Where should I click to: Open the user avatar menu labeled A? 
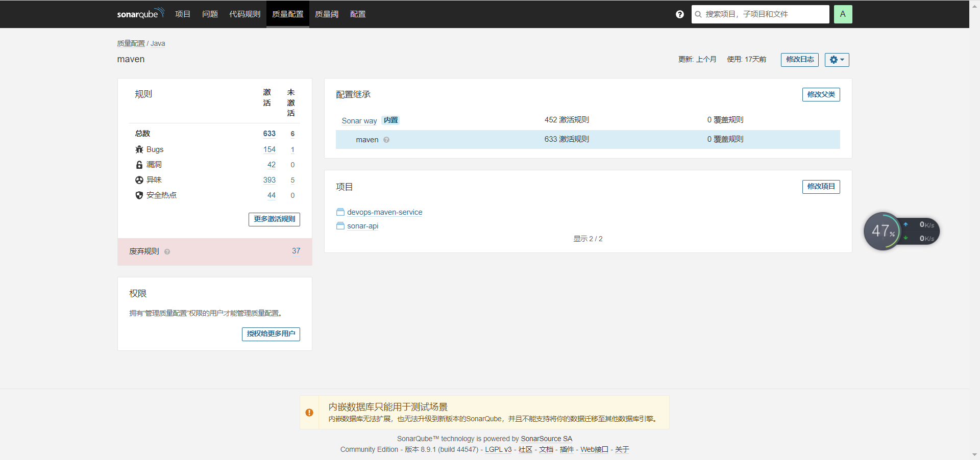[842, 14]
